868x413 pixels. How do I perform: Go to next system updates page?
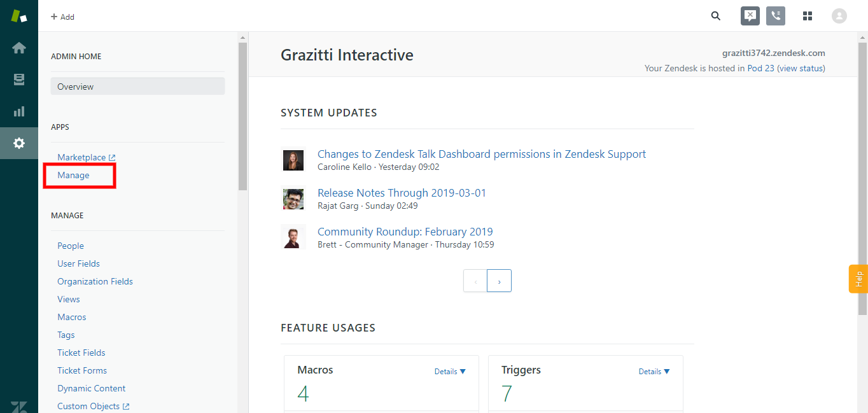pos(499,281)
